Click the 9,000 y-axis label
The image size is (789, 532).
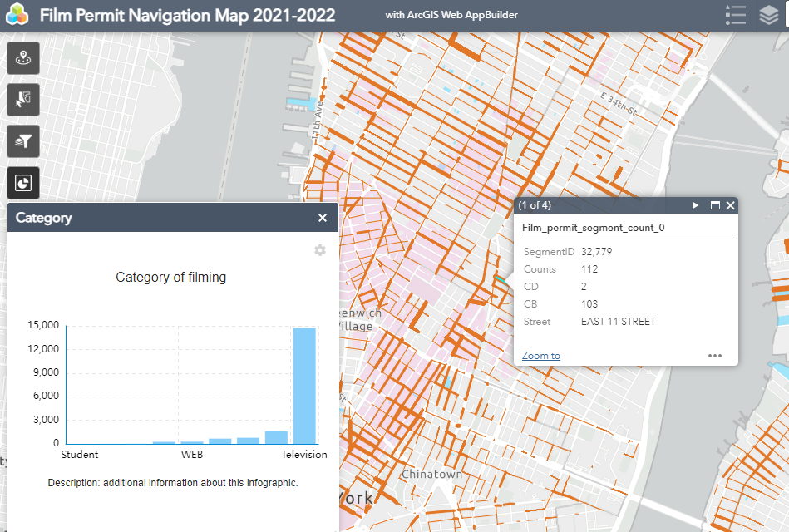(46, 372)
